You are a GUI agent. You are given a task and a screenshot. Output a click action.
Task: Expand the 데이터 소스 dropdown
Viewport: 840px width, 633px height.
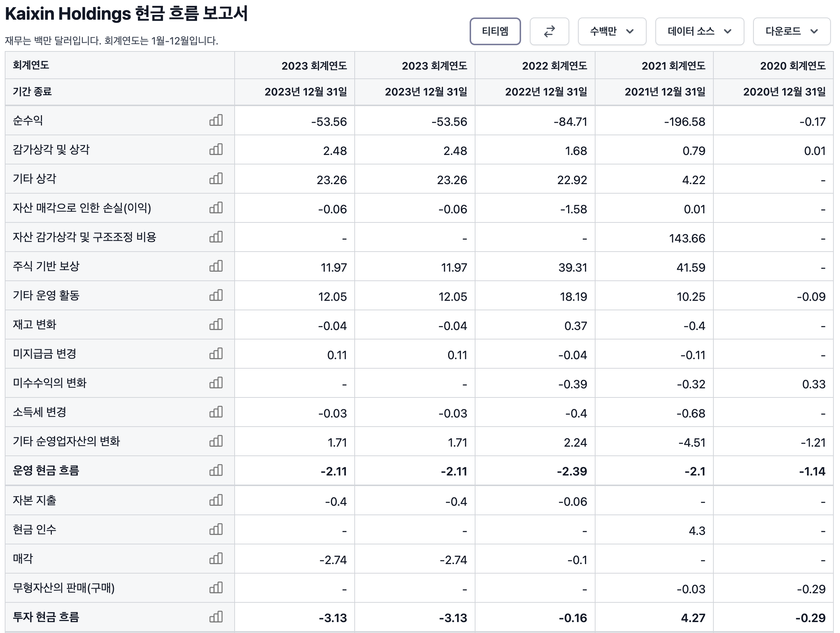[699, 31]
